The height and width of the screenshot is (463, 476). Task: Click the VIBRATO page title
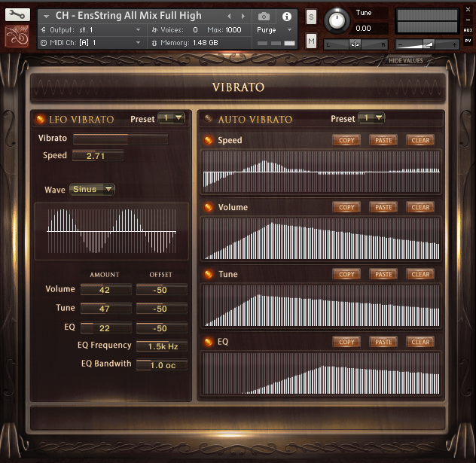point(238,87)
